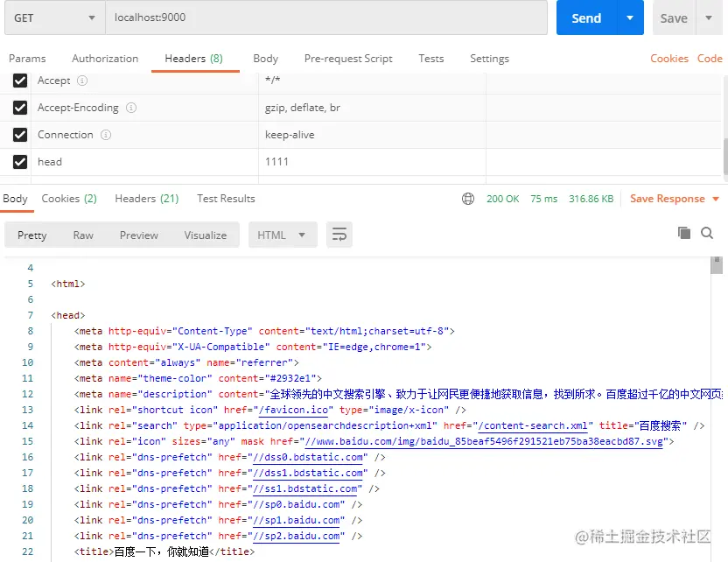Click Save Response

coord(667,199)
